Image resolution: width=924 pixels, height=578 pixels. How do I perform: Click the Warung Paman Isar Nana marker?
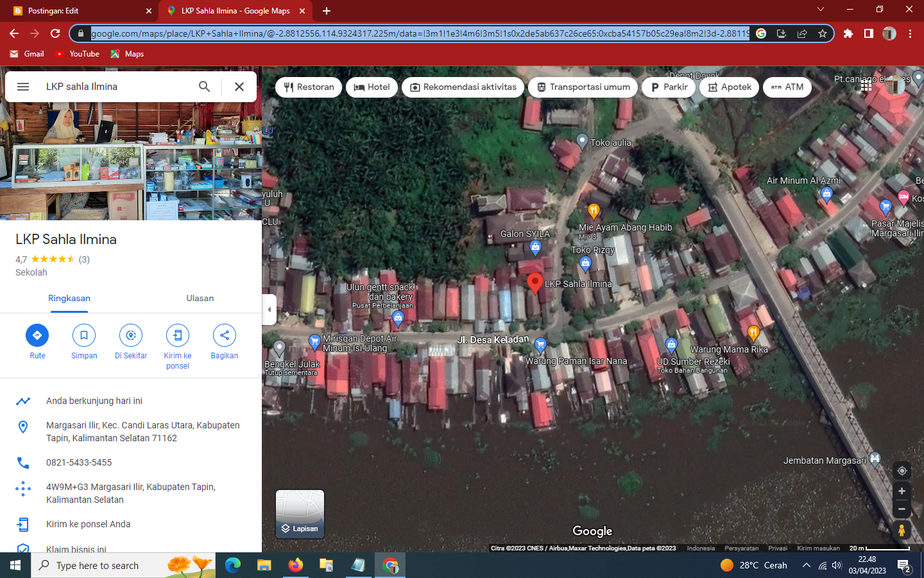coord(540,346)
